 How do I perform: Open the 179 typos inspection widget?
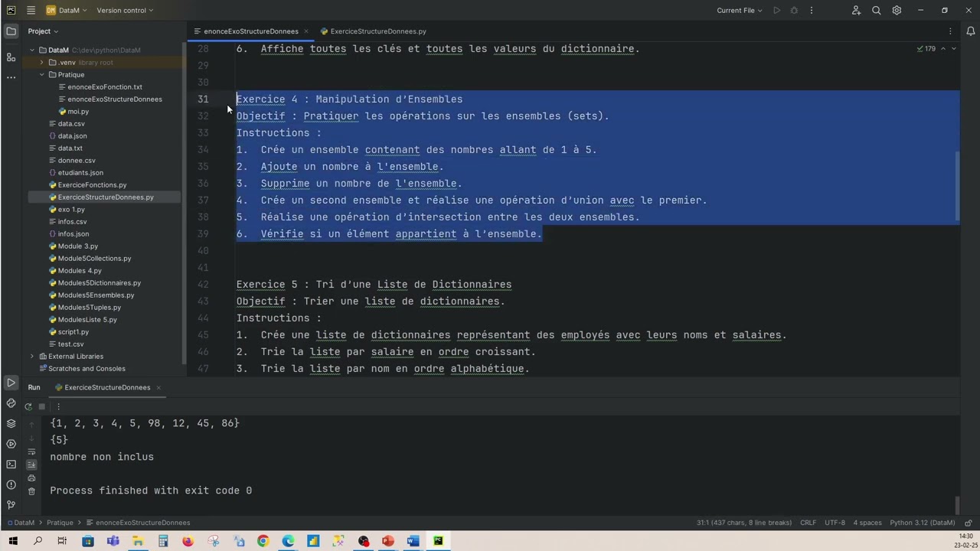pyautogui.click(x=926, y=48)
